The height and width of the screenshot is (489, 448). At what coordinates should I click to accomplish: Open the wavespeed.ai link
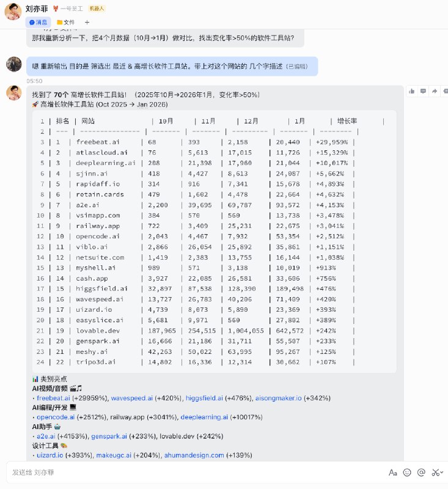tap(131, 398)
